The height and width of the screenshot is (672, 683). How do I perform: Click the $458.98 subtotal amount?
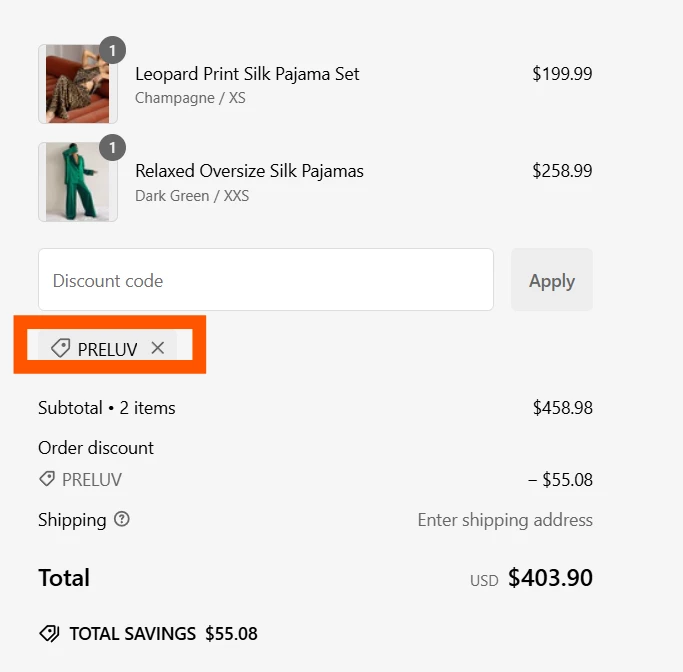tap(562, 408)
